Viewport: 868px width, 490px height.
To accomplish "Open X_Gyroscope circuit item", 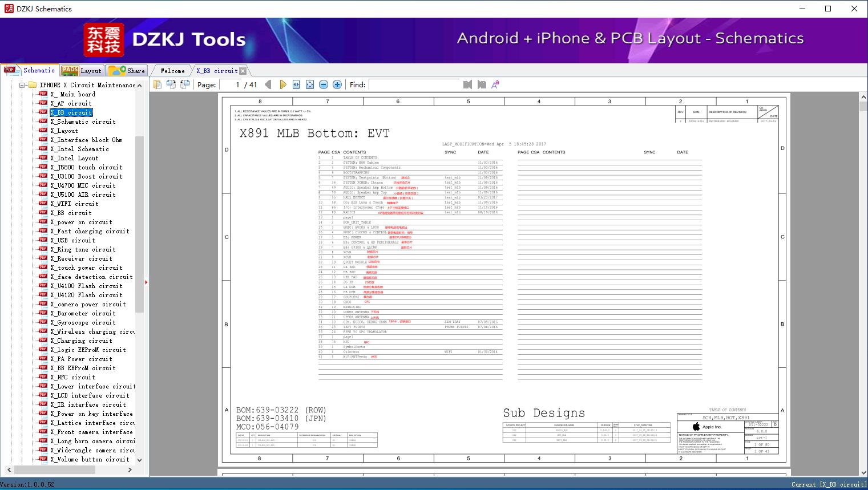I will pos(83,322).
